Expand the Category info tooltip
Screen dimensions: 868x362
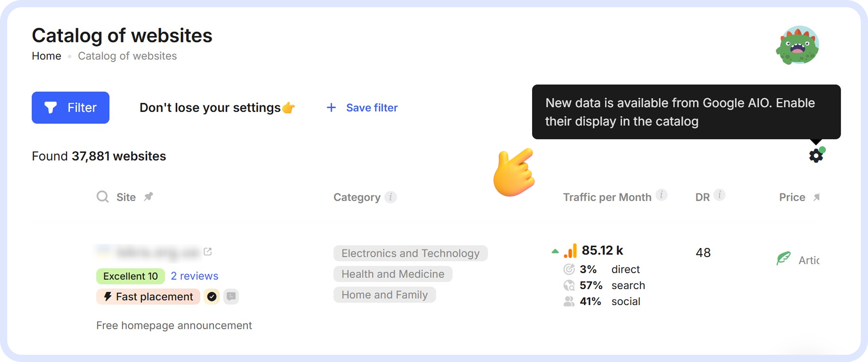pos(391,197)
